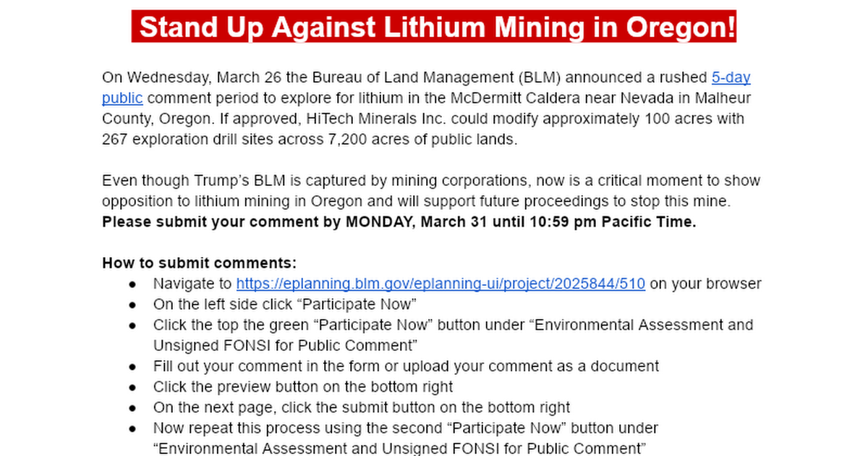
Task: Click the blue "public" link text
Action: tap(122, 98)
